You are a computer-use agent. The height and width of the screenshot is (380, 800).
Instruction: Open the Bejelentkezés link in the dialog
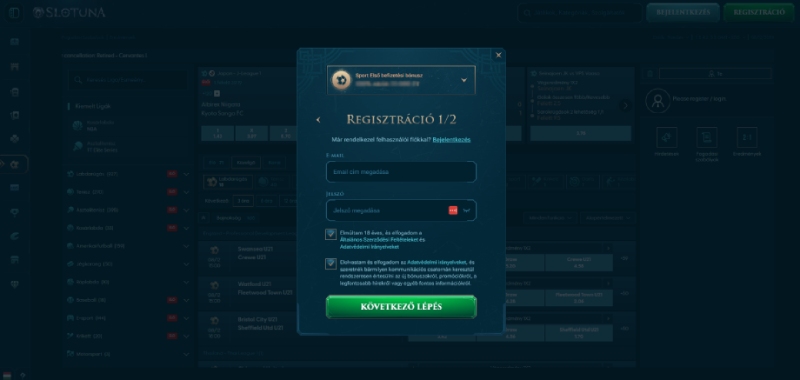pos(452,139)
